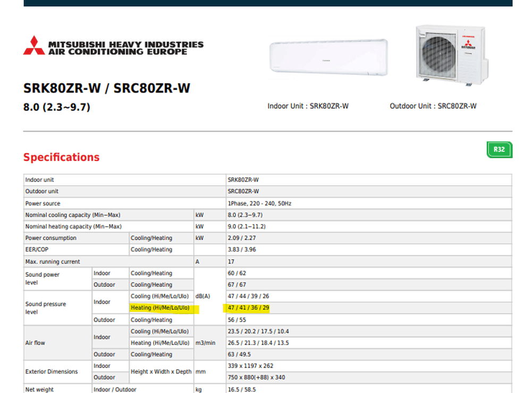Screen dimensions: 532x393
Task: Click the "SRK80ZR-W" value in the table
Action: point(243,180)
